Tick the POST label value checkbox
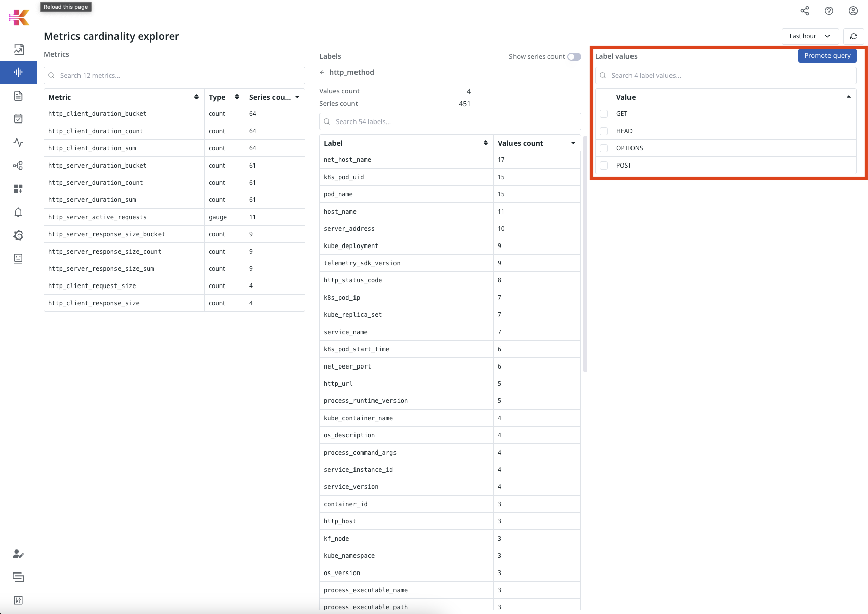The image size is (868, 614). pos(604,166)
